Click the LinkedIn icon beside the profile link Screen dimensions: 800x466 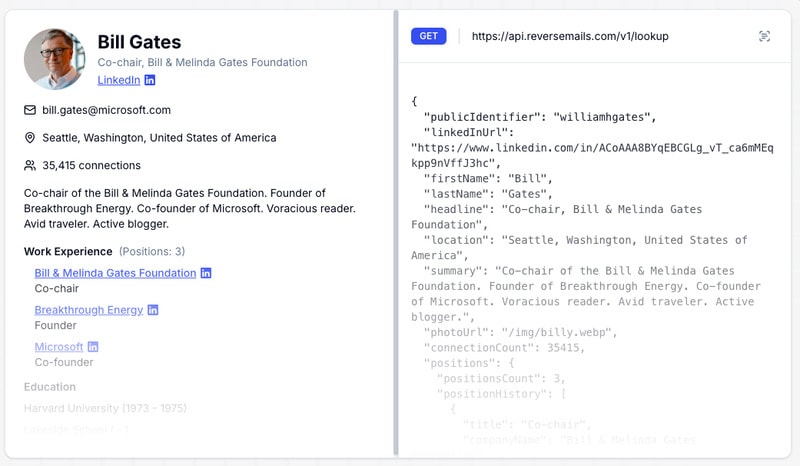coord(150,80)
